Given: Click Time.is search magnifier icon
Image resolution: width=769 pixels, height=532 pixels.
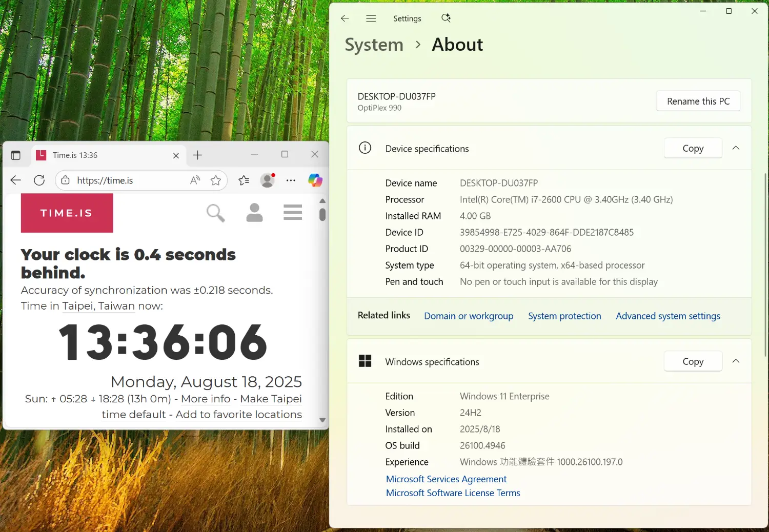Looking at the screenshot, I should (x=216, y=213).
